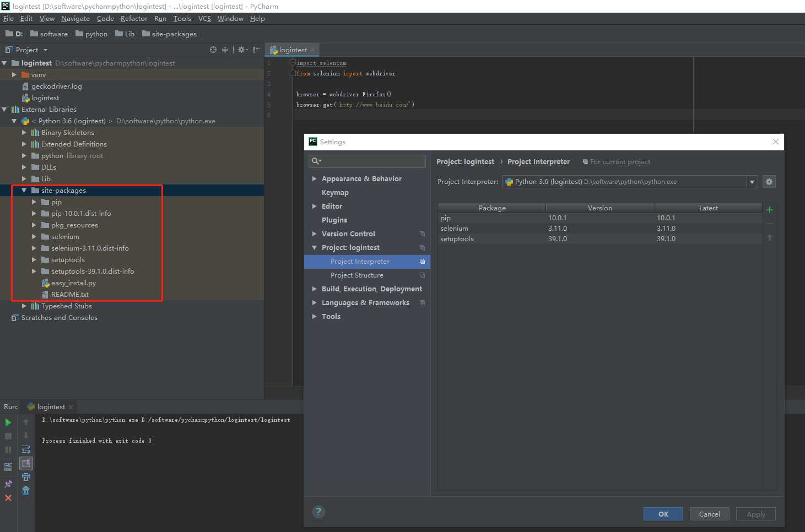Screen dimensions: 805x532
Task: Collapse Project: logintest settings section
Action: 314,248
